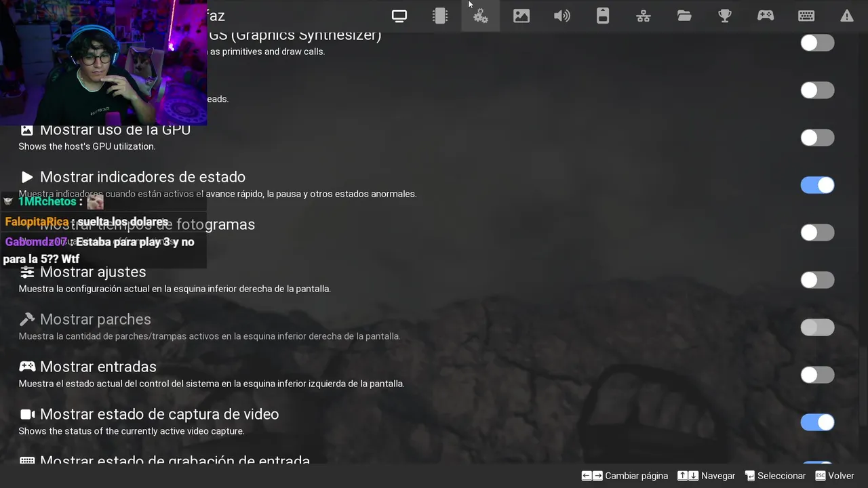Screen dimensions: 868x488
Task: Open the Network settings icon tab
Action: click(x=644, y=16)
